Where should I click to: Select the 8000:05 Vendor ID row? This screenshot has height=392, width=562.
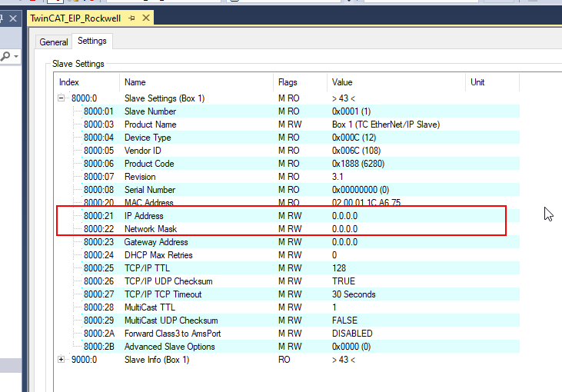pyautogui.click(x=287, y=151)
